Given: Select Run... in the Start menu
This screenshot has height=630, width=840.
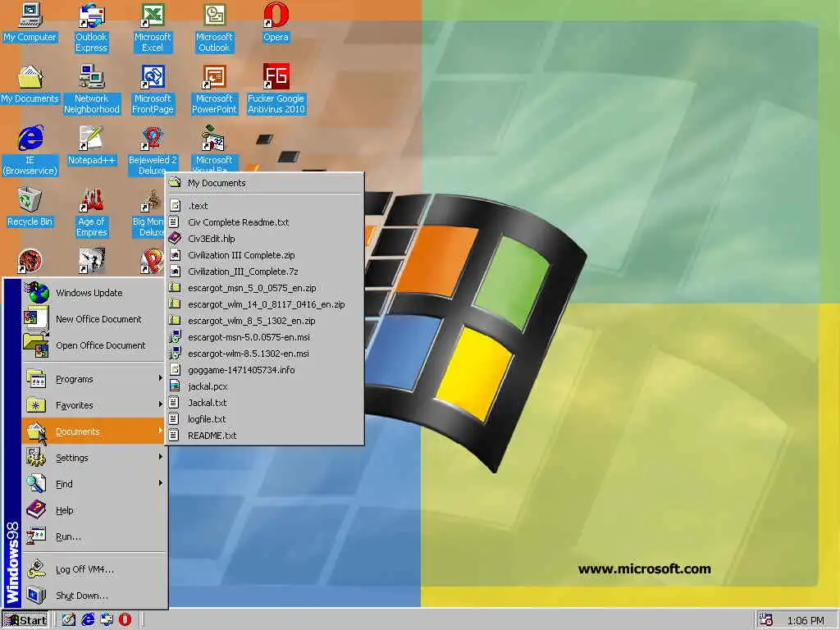Looking at the screenshot, I should click(x=94, y=536).
